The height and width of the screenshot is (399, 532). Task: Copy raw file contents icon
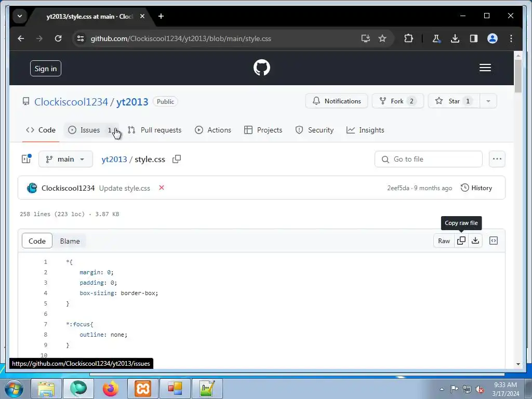pos(461,241)
